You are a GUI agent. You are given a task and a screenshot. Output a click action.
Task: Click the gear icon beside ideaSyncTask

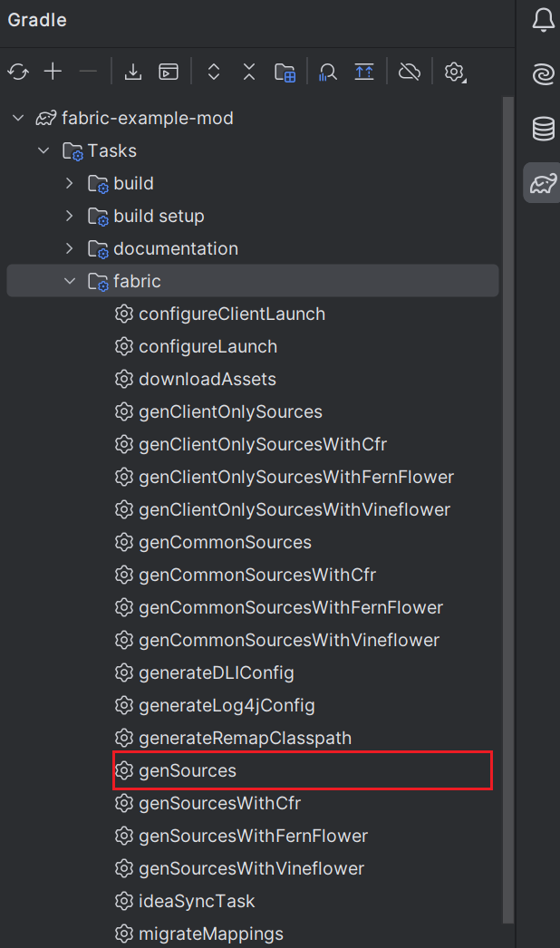[124, 902]
